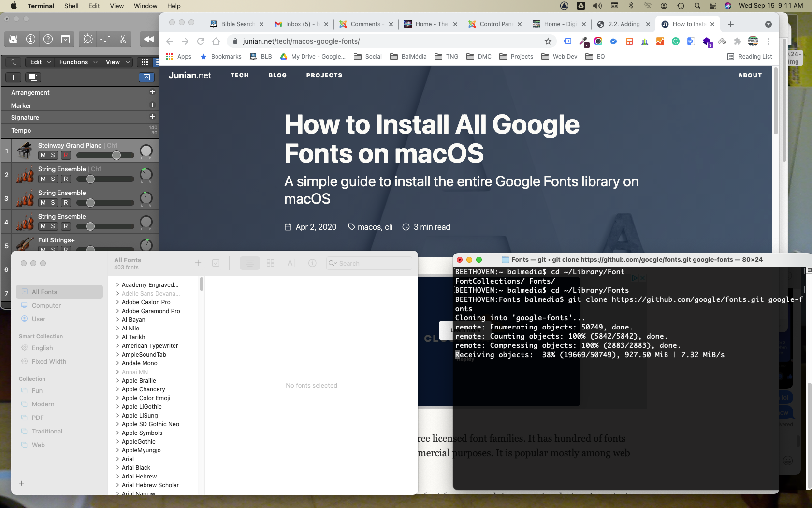The width and height of the screenshot is (812, 508).
Task: Open the Logic Library panel icon
Action: tap(14, 39)
